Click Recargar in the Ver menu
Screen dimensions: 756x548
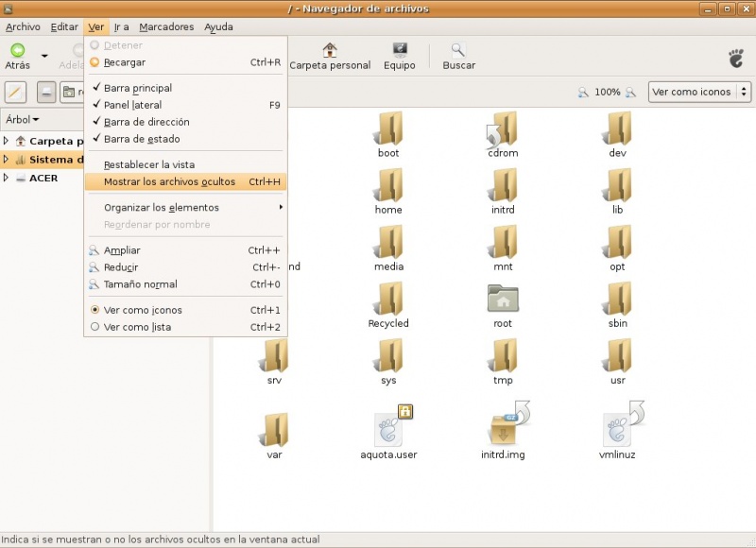click(x=125, y=62)
